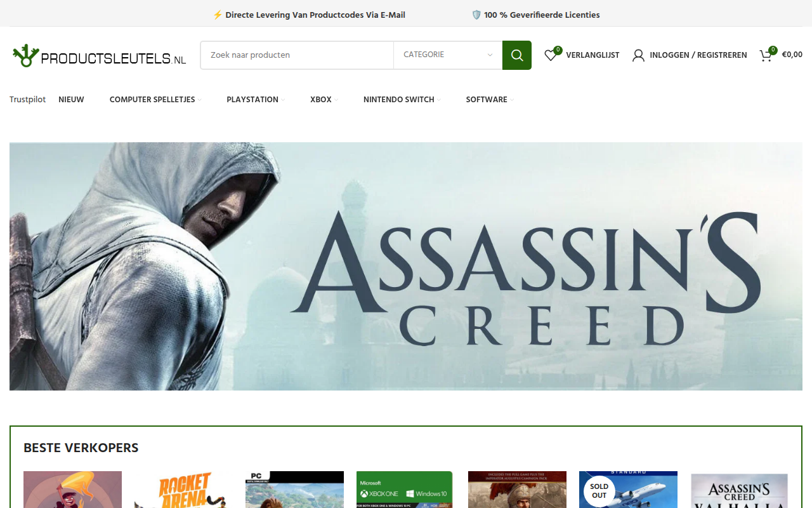Open the SOLD OUT airplane product thumbnail
This screenshot has width=812, height=508.
click(628, 490)
